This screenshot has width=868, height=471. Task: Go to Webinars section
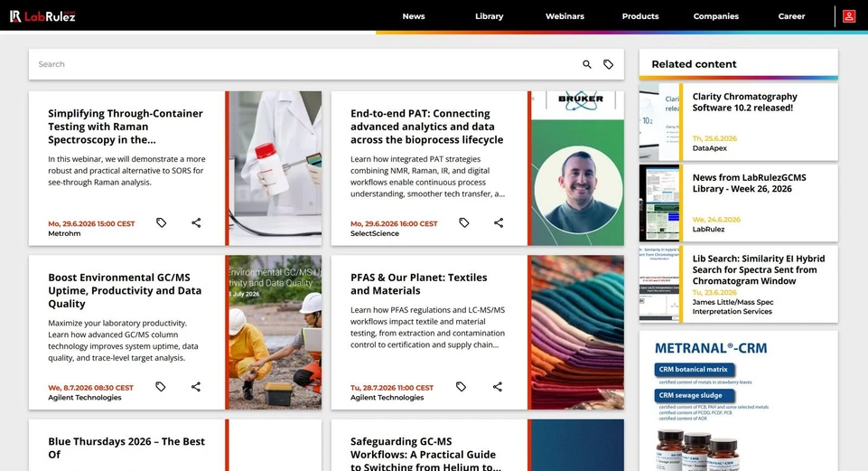[565, 16]
